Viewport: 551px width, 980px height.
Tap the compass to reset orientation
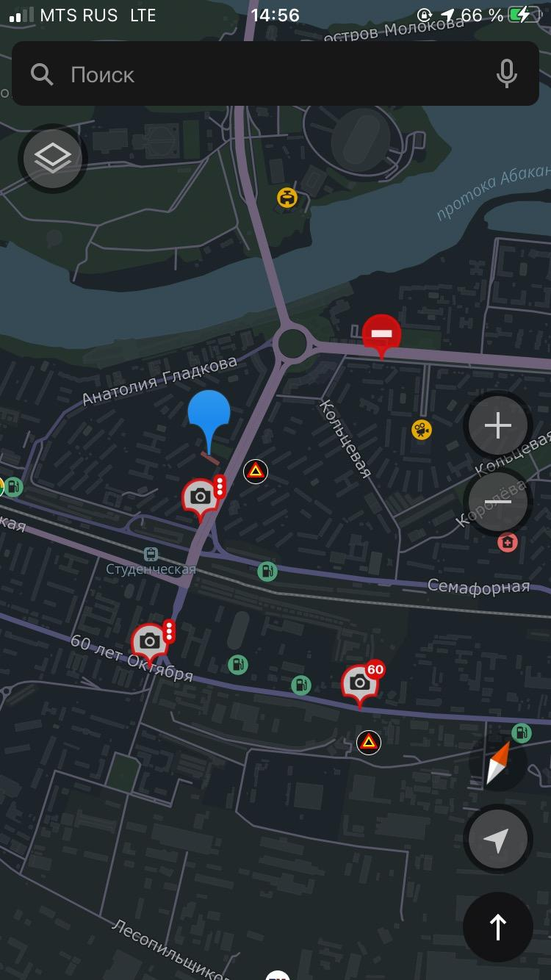pyautogui.click(x=498, y=764)
